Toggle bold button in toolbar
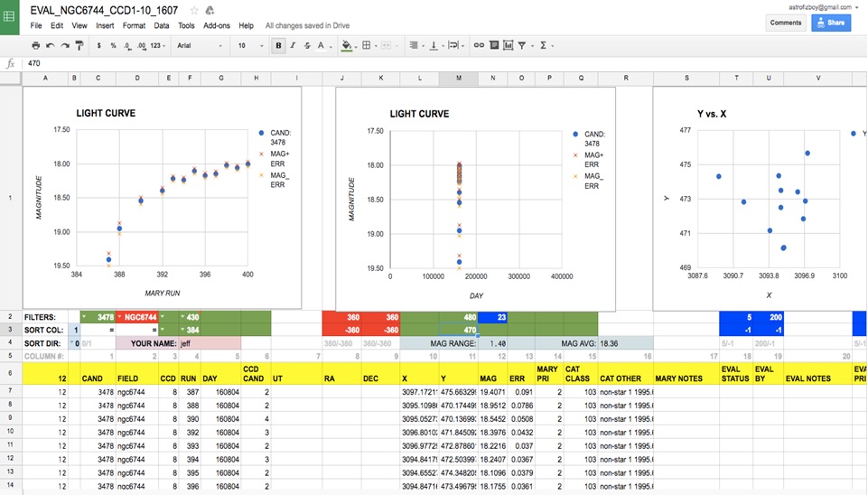 (278, 45)
